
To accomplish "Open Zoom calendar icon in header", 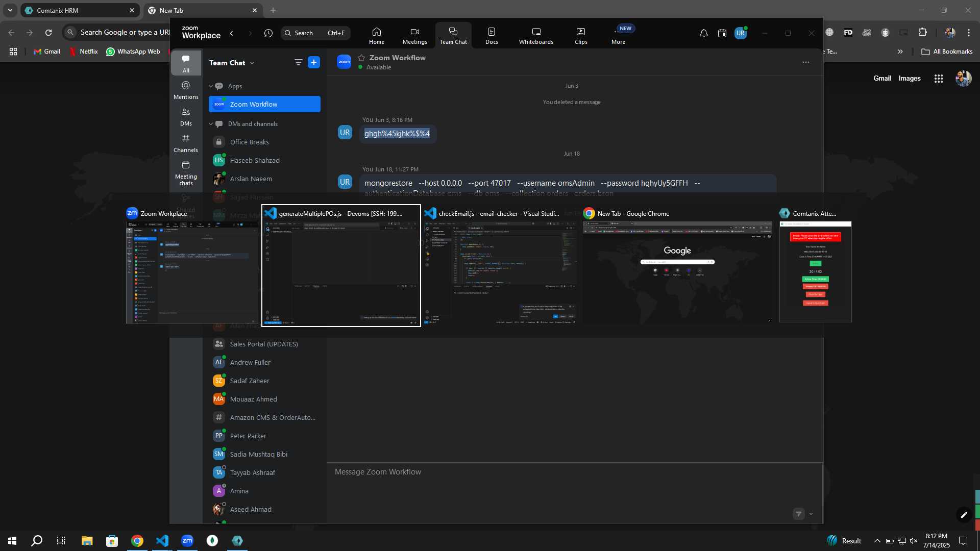I will [x=722, y=33].
